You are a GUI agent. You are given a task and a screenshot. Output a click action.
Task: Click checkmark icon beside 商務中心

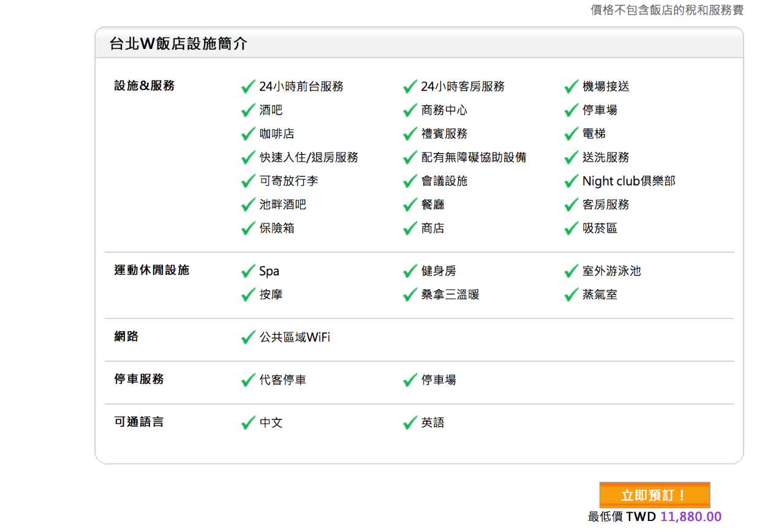(410, 110)
